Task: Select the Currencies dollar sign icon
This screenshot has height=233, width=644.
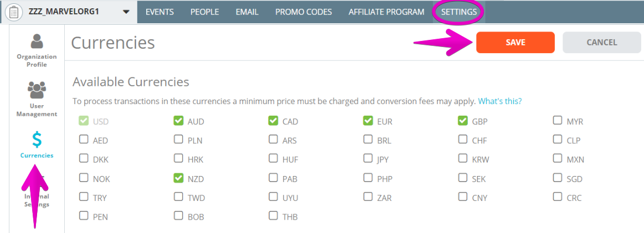Action: tap(37, 139)
